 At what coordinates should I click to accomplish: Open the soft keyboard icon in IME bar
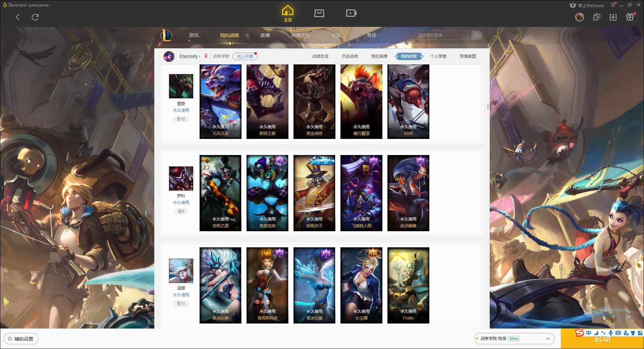click(618, 333)
